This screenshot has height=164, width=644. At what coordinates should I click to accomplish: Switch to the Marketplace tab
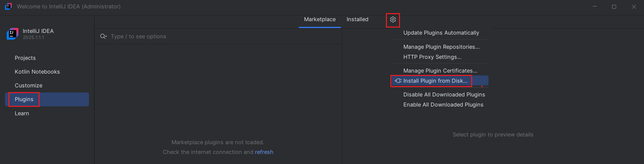pyautogui.click(x=320, y=19)
